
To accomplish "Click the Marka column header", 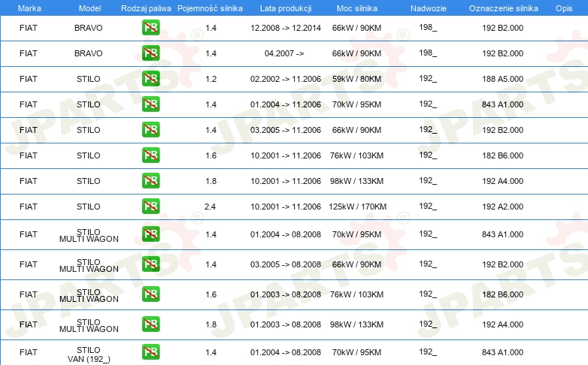I will pos(29,8).
